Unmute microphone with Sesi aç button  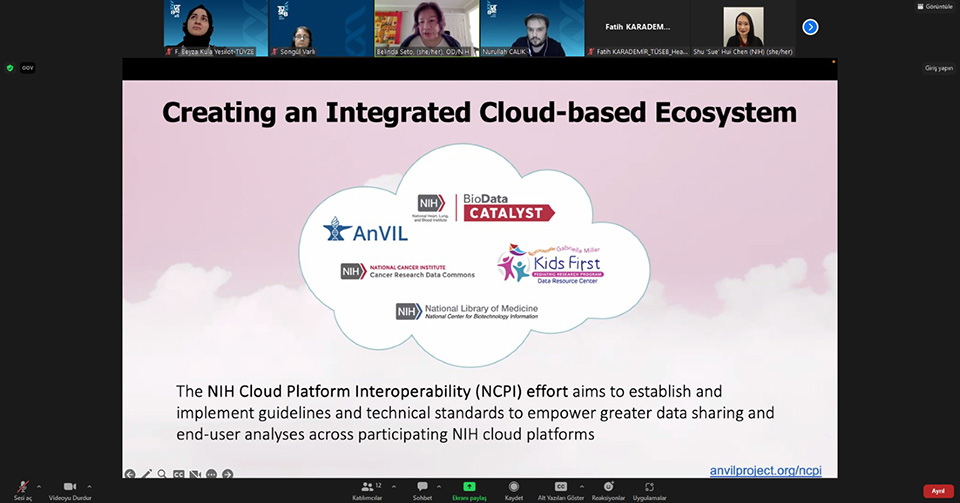[x=22, y=487]
